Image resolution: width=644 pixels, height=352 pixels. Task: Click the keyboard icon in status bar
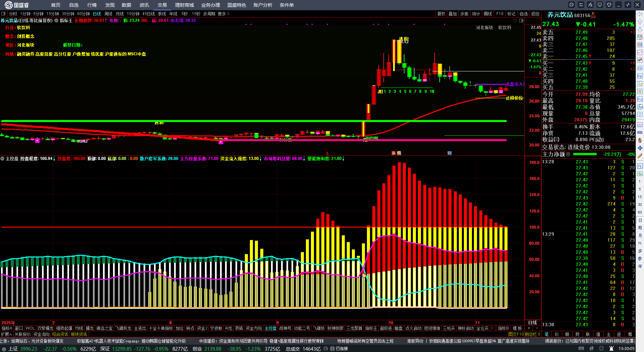coord(581,349)
